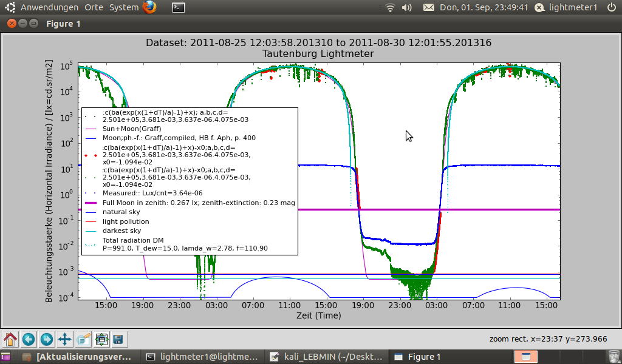Open the Trash in the bottom panel
The image size is (622, 364).
pos(613,357)
